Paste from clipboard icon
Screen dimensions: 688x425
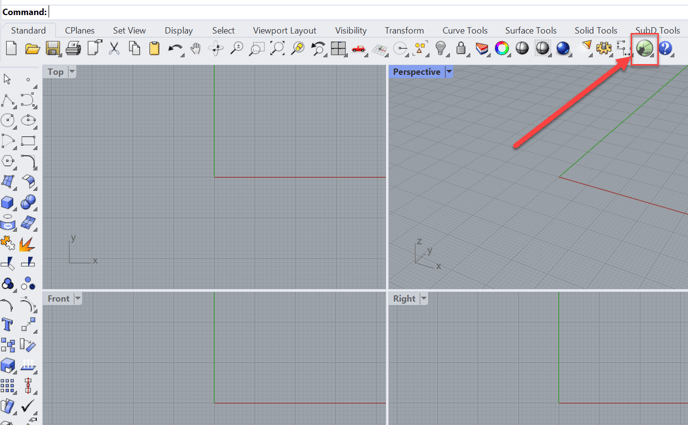click(154, 48)
